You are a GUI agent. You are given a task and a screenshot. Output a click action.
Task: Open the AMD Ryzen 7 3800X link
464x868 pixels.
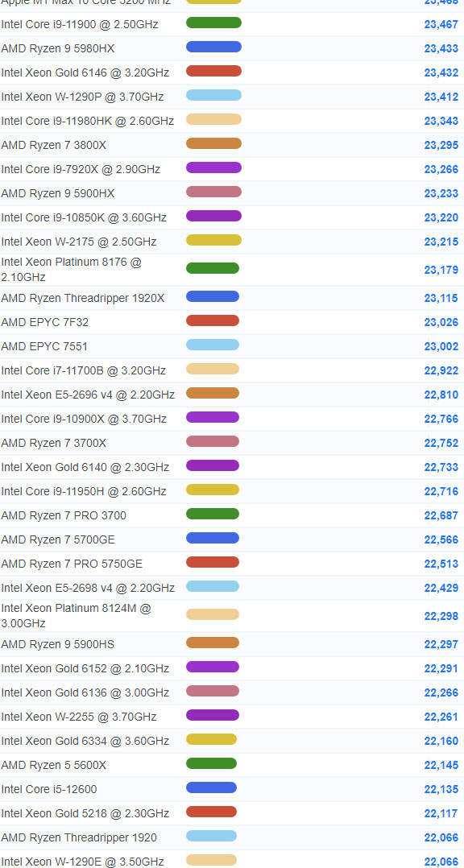[x=54, y=145]
